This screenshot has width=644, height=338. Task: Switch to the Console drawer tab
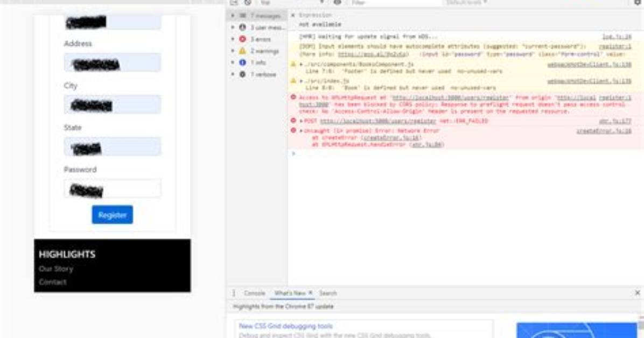tap(255, 293)
